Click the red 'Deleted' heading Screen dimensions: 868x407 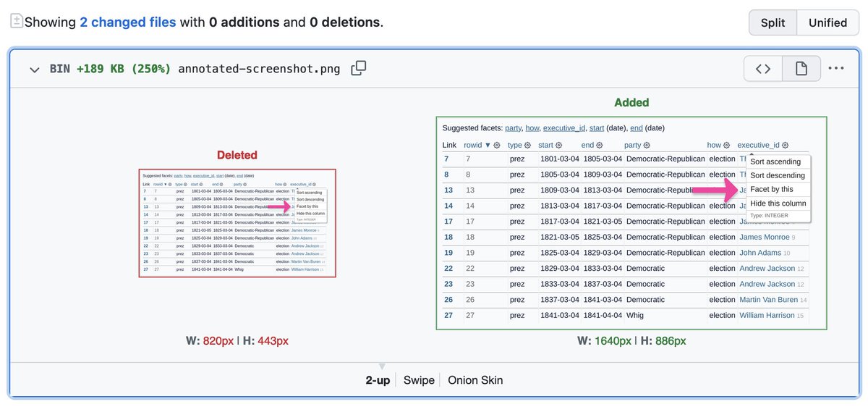[237, 155]
